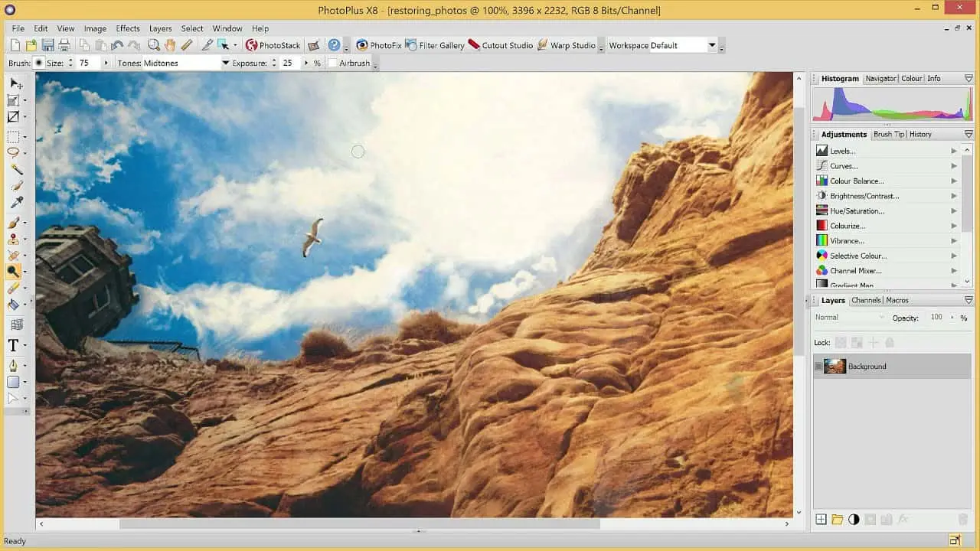Viewport: 980px width, 551px height.
Task: Select the Pan hand tool
Action: click(170, 45)
